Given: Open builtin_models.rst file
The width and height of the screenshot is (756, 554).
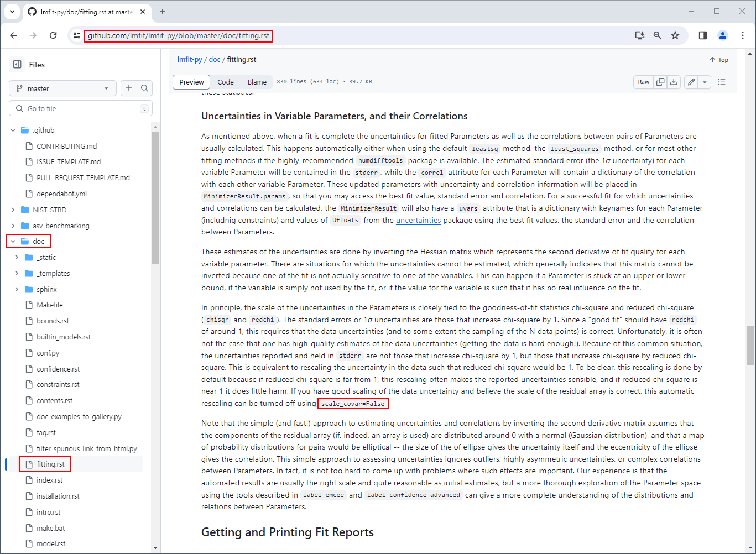Looking at the screenshot, I should pyautogui.click(x=64, y=337).
